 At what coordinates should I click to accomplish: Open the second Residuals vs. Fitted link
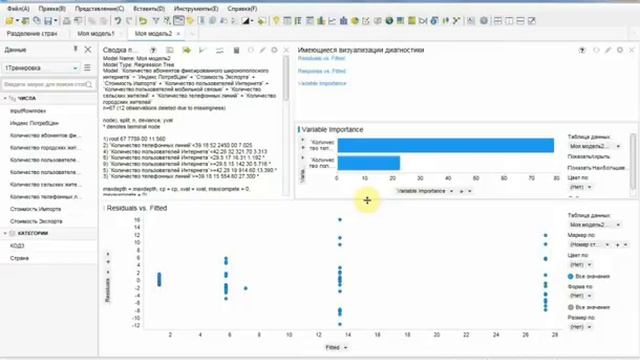[321, 71]
